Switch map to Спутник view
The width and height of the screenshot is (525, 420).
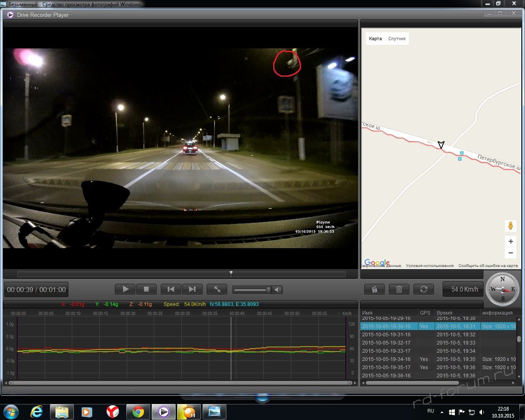[397, 39]
